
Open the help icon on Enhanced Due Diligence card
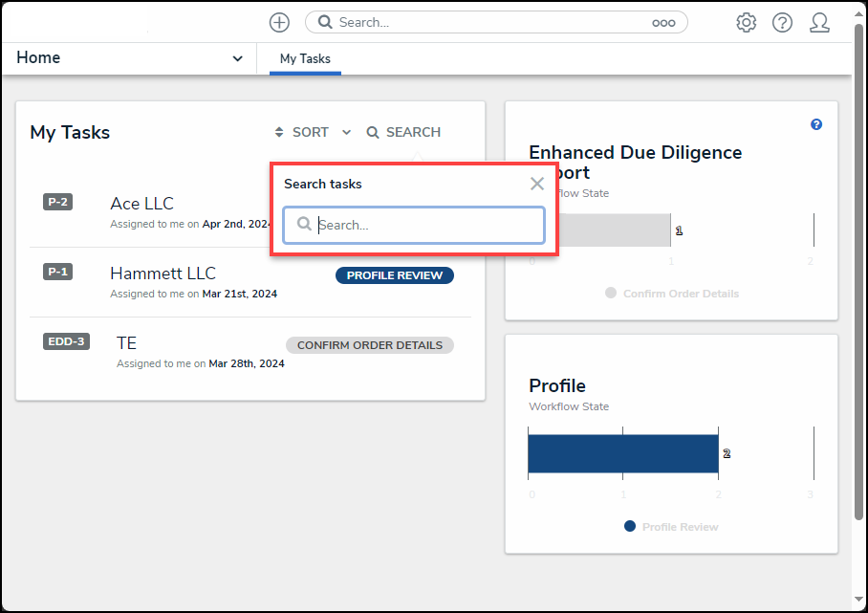tap(815, 122)
